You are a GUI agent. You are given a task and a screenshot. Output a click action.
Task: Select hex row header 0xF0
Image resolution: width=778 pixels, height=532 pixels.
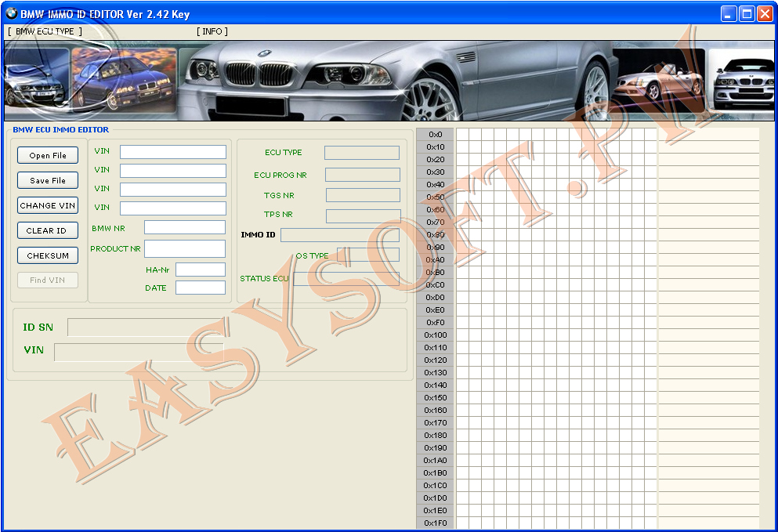[x=435, y=323]
